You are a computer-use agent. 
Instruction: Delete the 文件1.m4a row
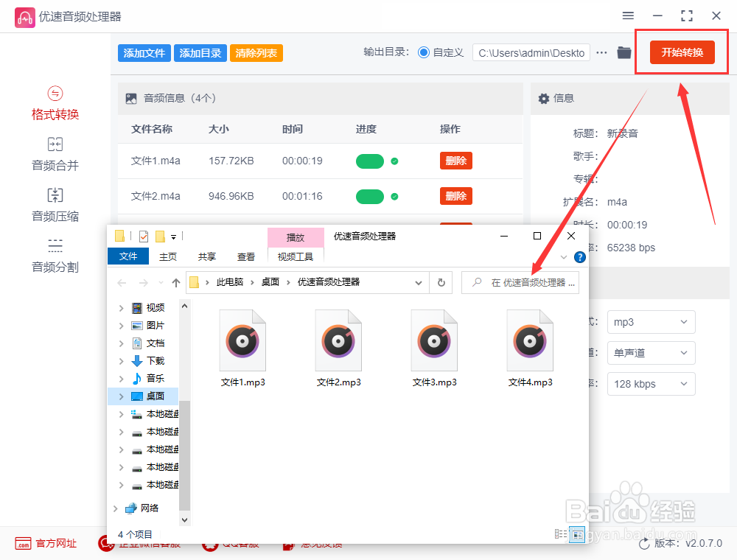coord(456,161)
